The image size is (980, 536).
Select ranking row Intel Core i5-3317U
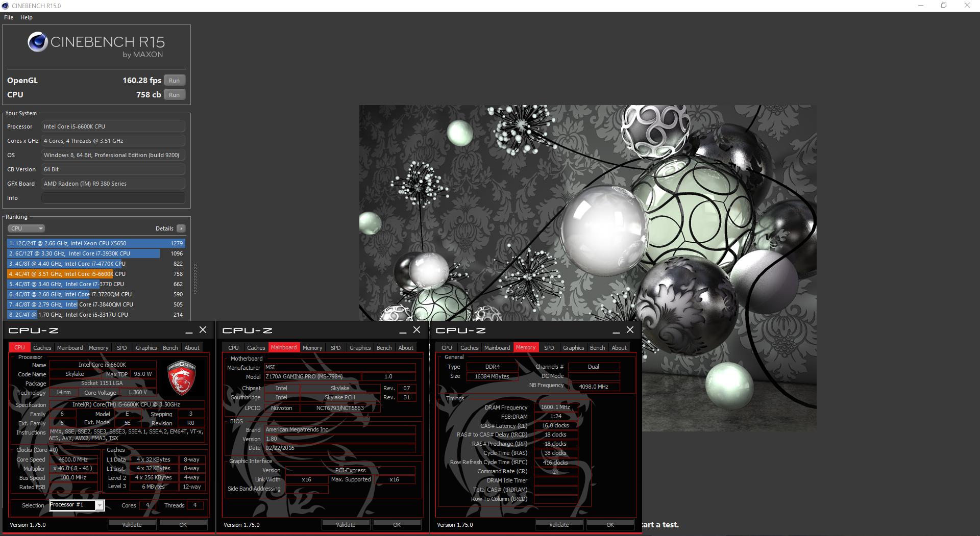point(96,315)
